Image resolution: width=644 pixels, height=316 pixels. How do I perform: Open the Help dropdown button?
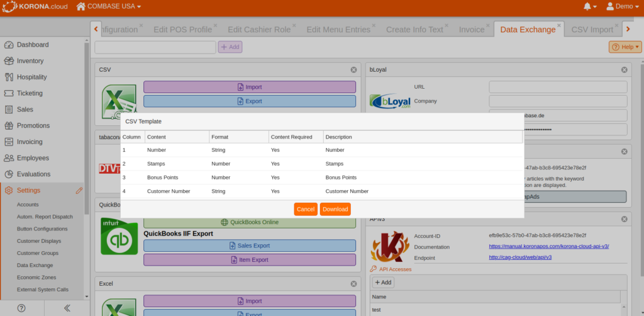(625, 47)
